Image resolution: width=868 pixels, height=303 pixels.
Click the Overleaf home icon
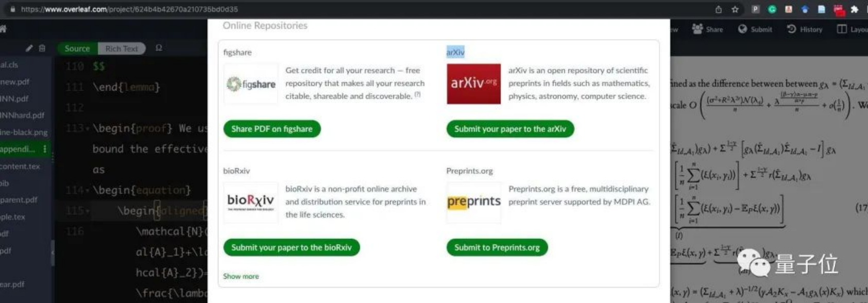[x=3, y=29]
